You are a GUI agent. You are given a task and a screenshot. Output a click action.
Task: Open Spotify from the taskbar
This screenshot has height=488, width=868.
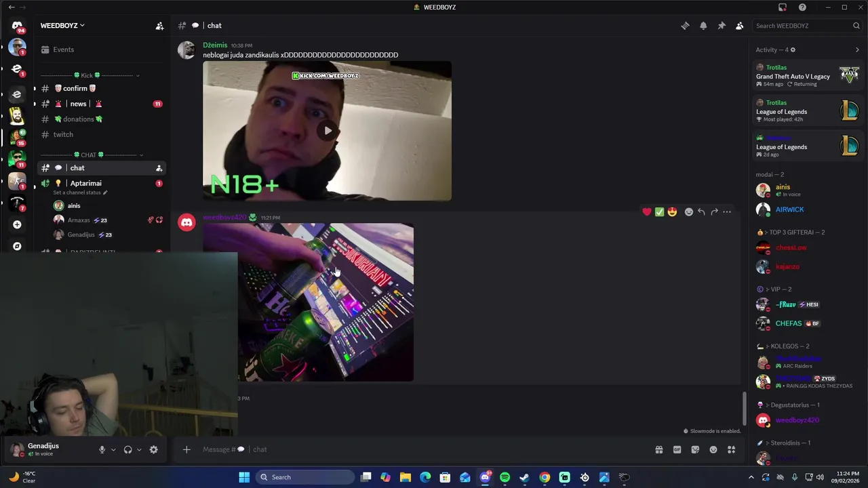[x=505, y=477]
